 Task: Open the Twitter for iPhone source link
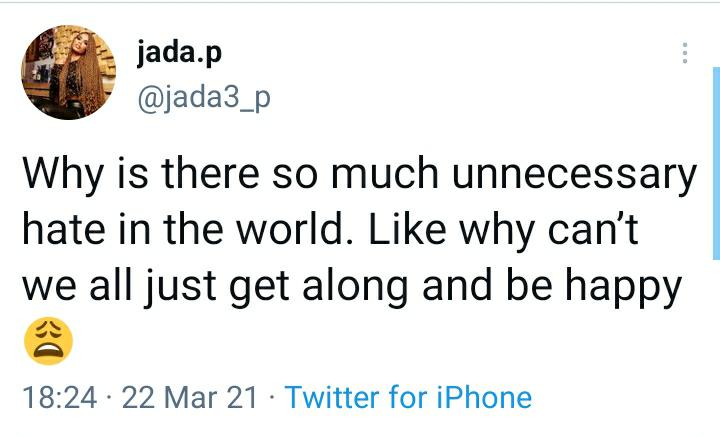pos(408,398)
